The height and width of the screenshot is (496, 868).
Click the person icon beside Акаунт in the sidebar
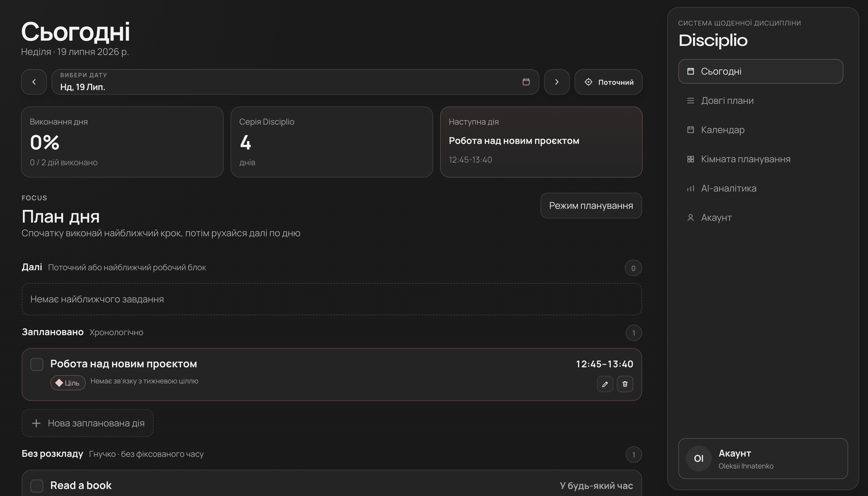(690, 218)
